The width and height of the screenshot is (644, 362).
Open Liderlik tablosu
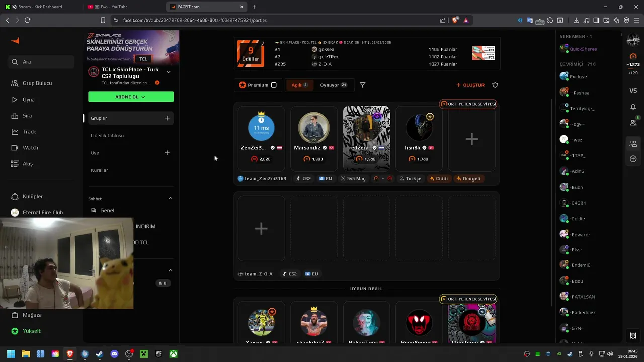(x=107, y=136)
